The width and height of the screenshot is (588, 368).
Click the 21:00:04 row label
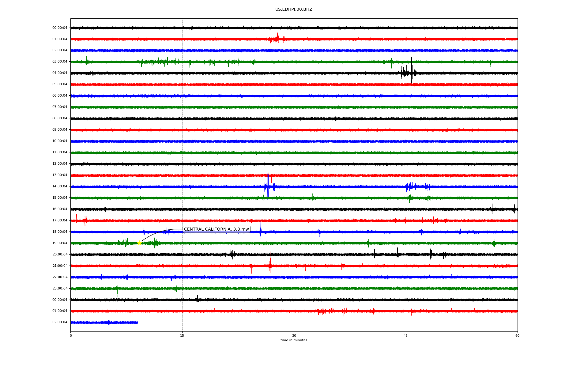[x=60, y=266]
